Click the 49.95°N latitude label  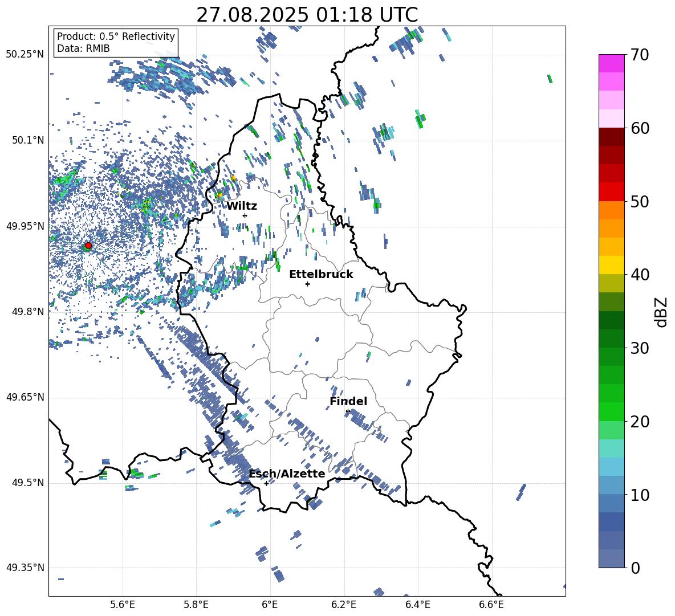click(25, 226)
